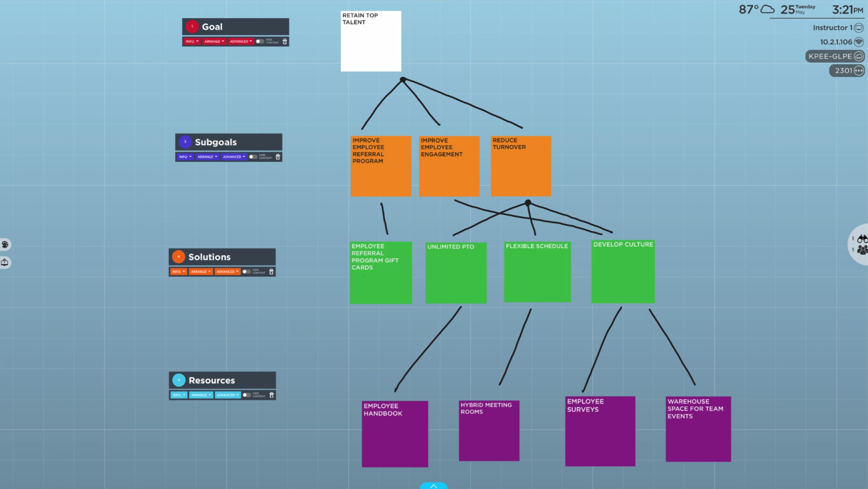Open the three-dots icon next to 2301
This screenshot has width=868, height=489.
coord(858,71)
